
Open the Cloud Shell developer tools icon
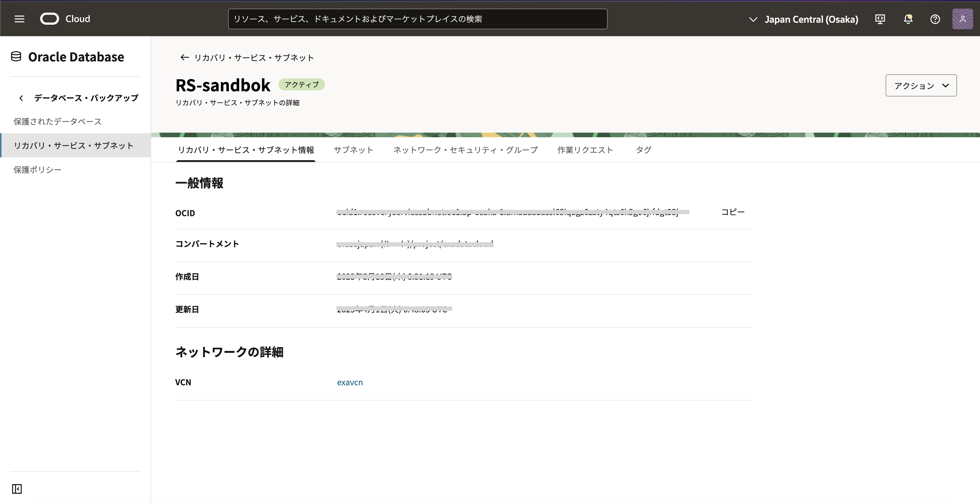point(880,19)
